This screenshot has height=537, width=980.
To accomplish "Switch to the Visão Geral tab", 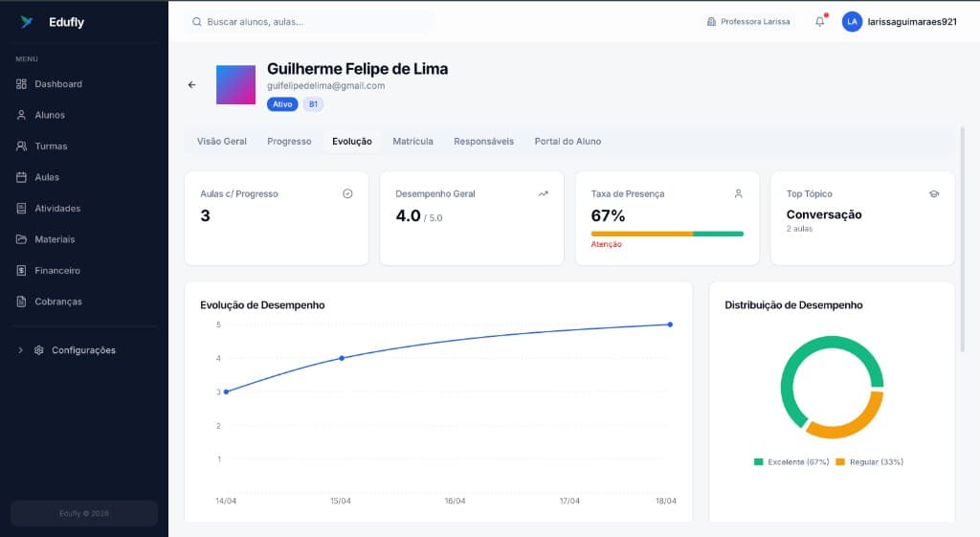I will 222,142.
